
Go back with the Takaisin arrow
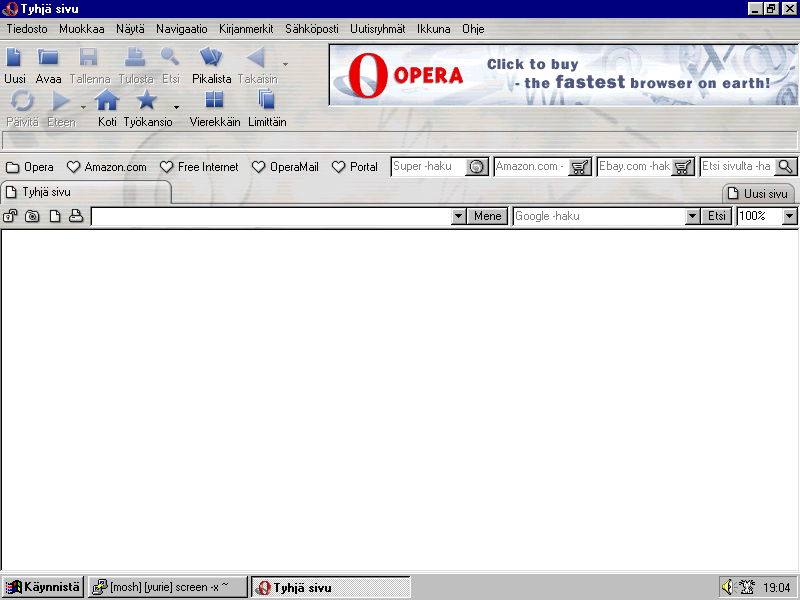[256, 57]
